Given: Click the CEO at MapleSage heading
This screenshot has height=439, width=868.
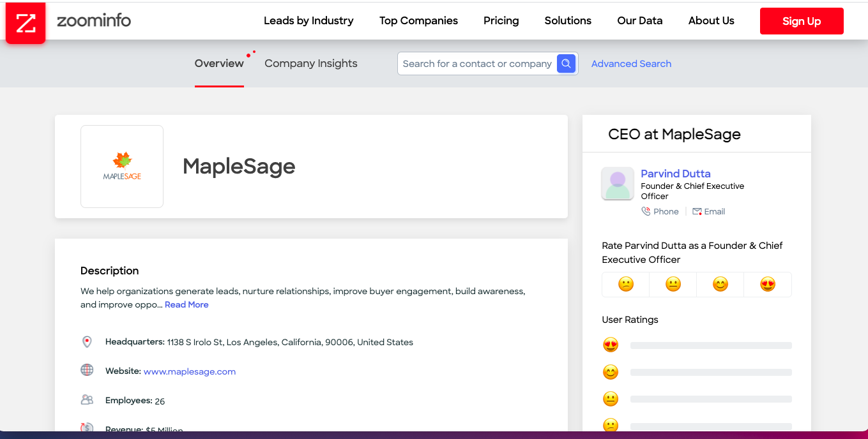Looking at the screenshot, I should [x=674, y=135].
